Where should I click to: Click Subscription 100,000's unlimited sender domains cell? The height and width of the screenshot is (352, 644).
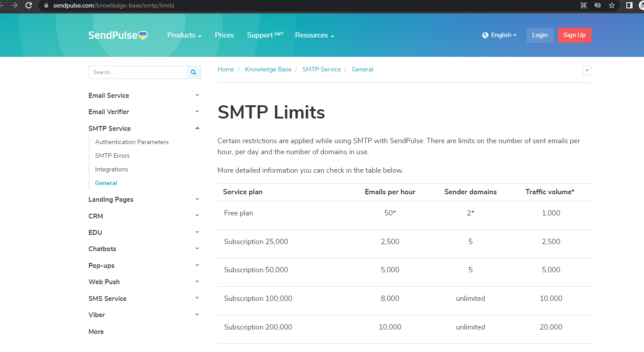(x=471, y=299)
